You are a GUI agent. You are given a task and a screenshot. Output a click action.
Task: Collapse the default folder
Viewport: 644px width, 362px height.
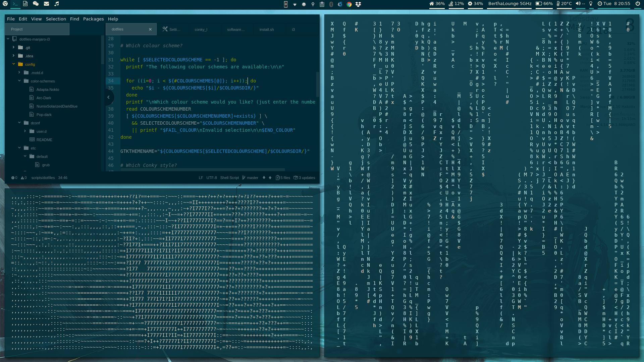point(25,156)
